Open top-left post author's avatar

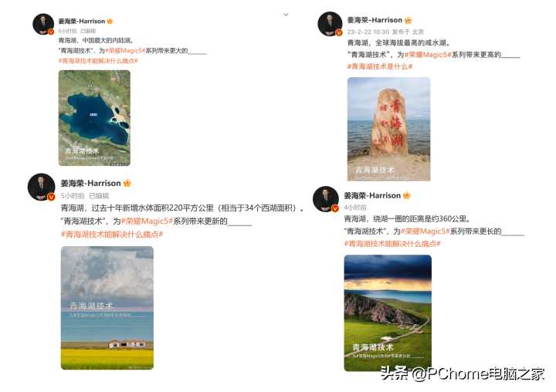click(43, 24)
